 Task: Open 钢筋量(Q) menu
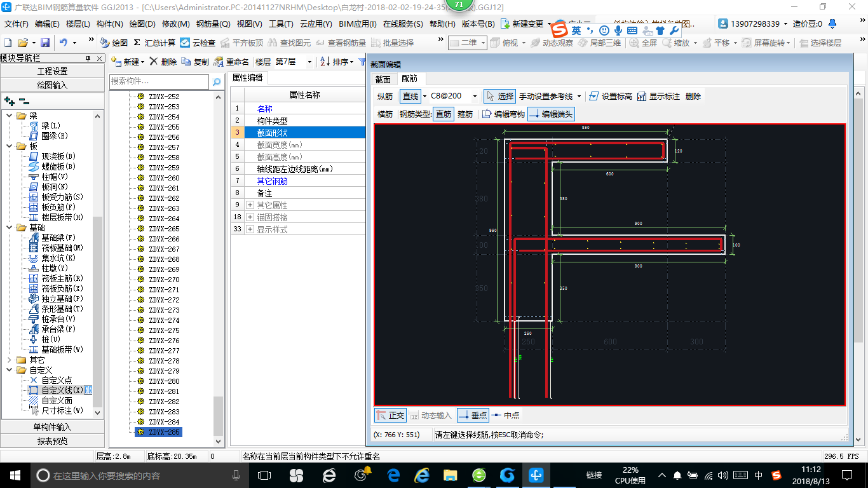(213, 24)
